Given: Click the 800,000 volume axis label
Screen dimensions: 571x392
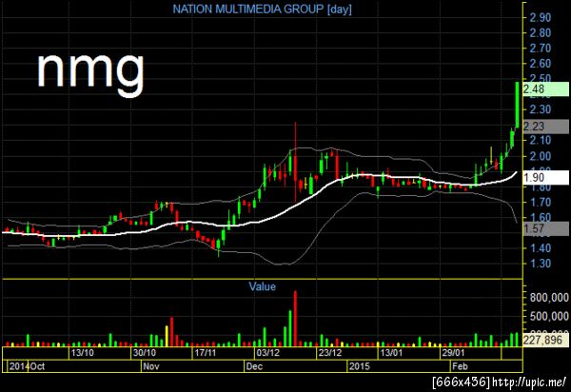Looking at the screenshot, I should tap(549, 298).
